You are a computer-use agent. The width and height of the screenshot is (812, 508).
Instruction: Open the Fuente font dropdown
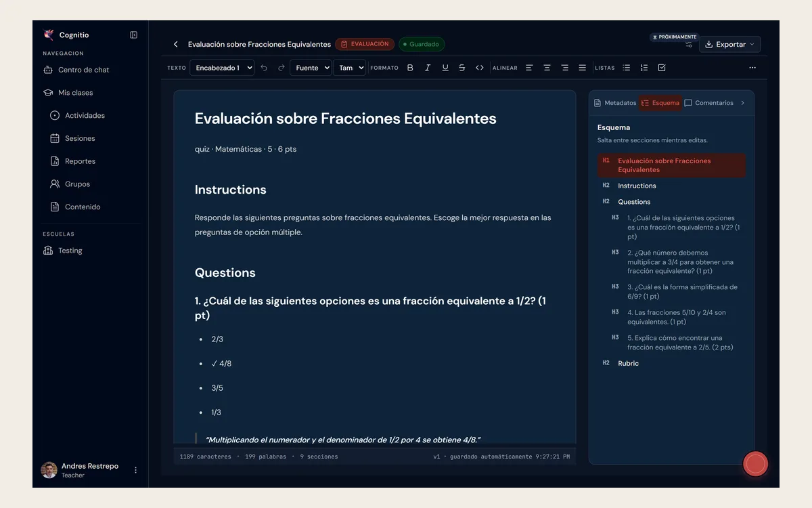pyautogui.click(x=311, y=68)
